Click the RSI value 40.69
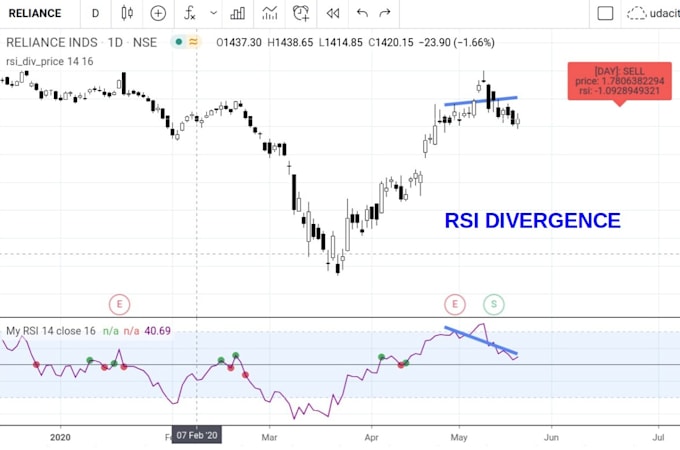This screenshot has height=450, width=680. pos(157,331)
